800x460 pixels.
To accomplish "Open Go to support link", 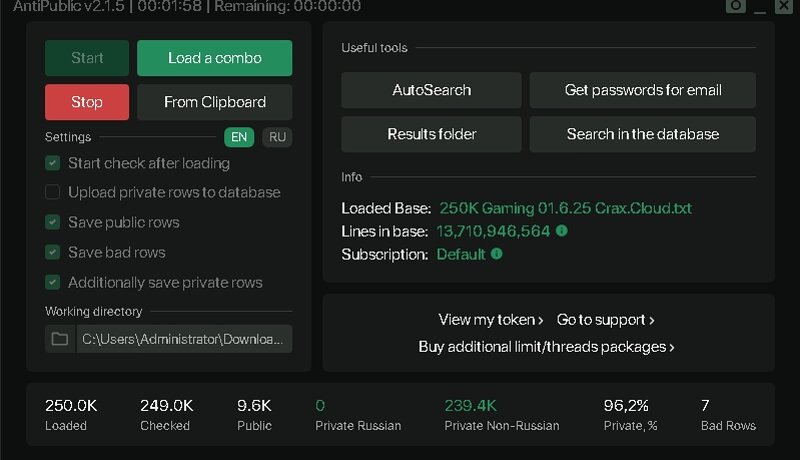I will tap(605, 320).
